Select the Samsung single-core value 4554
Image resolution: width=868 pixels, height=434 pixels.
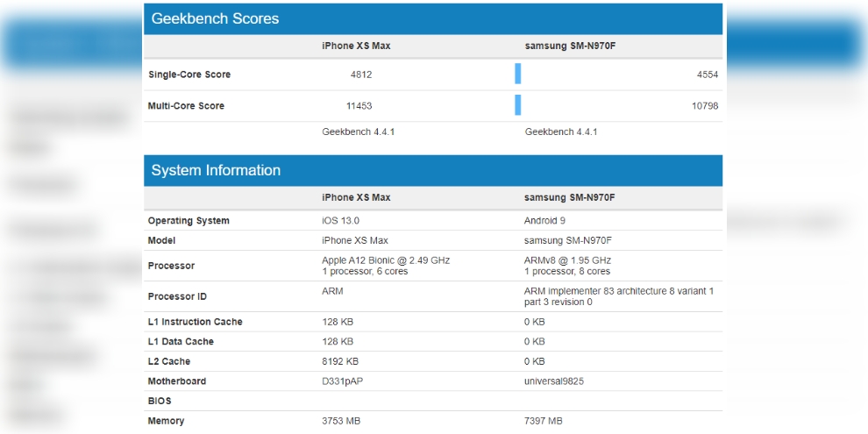pyautogui.click(x=708, y=75)
